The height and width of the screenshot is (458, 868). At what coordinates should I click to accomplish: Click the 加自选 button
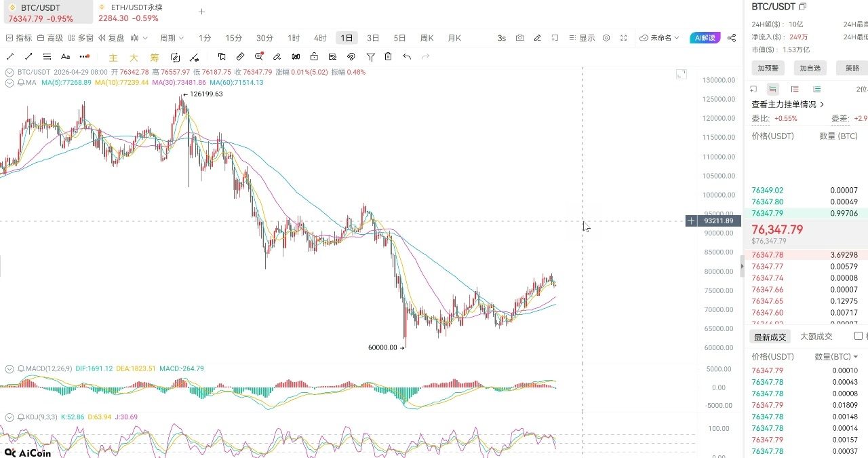tap(810, 68)
